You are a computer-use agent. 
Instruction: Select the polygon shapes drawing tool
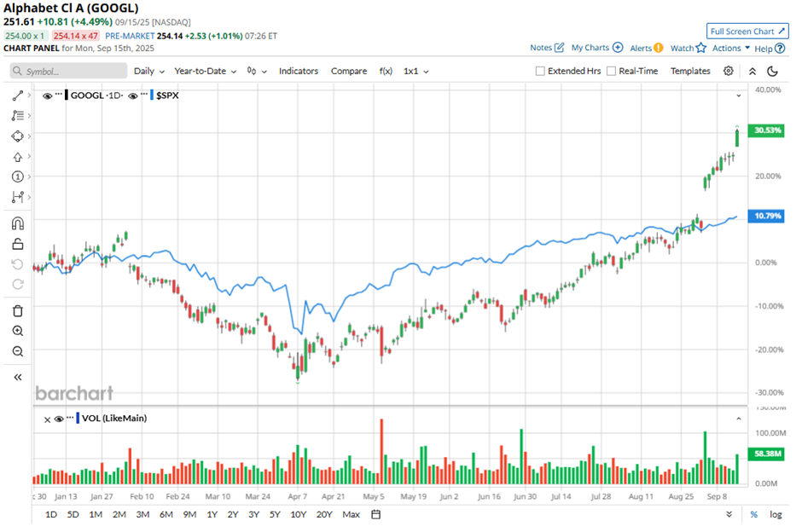click(x=17, y=136)
